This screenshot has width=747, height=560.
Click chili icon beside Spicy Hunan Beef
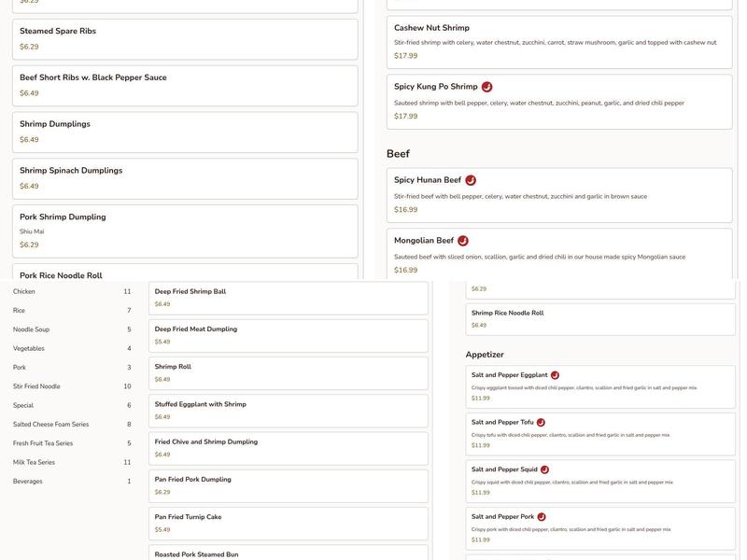[471, 180]
